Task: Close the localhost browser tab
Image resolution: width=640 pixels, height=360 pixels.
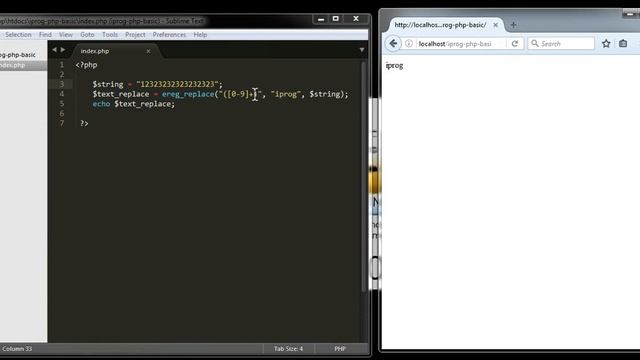Action: click(495, 25)
